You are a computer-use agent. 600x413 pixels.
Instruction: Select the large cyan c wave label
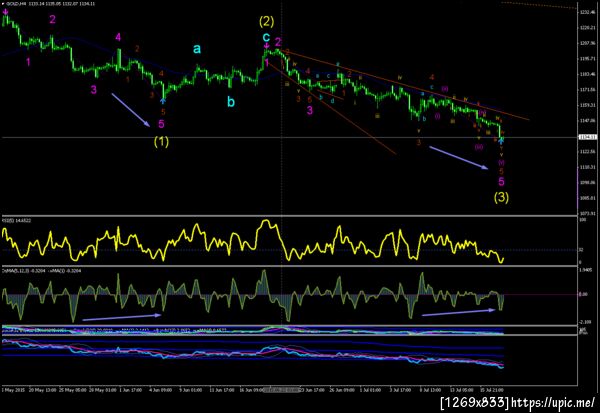point(266,37)
